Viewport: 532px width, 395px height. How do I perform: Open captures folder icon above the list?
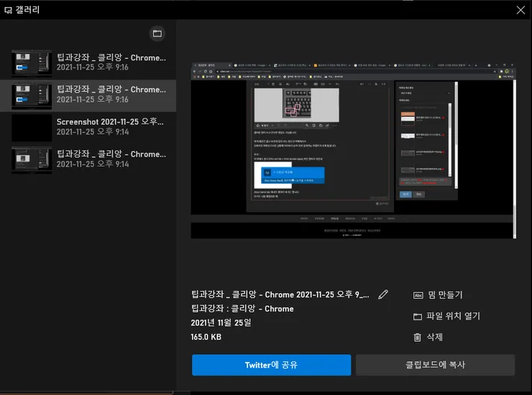157,34
